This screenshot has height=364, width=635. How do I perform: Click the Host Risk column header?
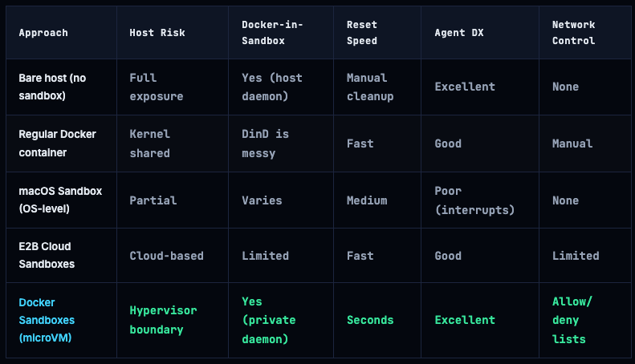[x=157, y=33]
